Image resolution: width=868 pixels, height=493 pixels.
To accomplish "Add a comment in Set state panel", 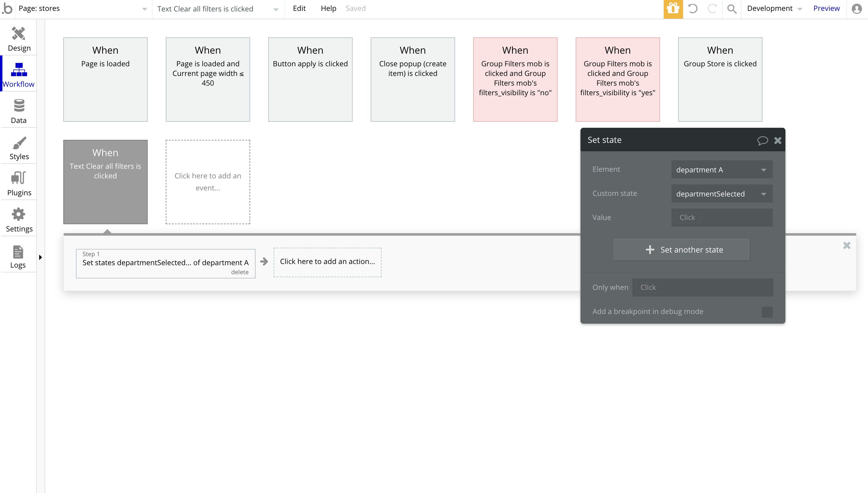I will [762, 140].
